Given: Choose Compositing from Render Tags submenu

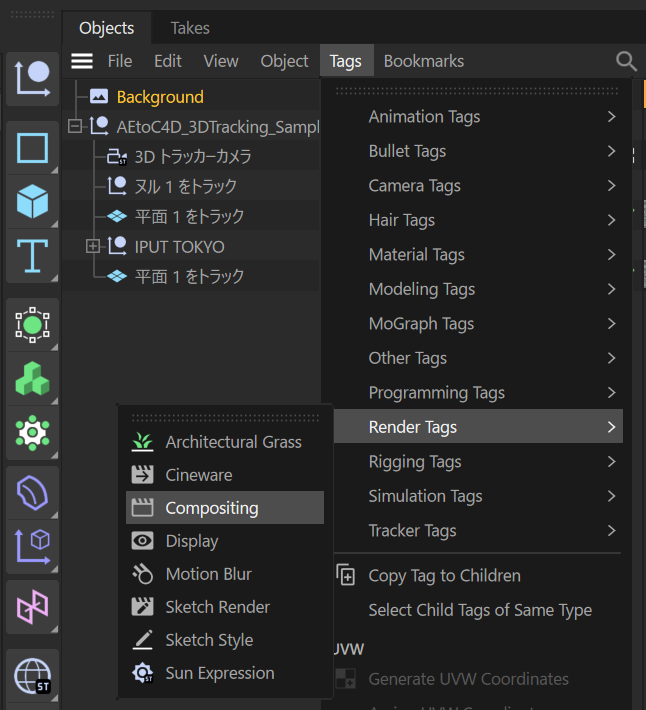Looking at the screenshot, I should click(x=212, y=508).
